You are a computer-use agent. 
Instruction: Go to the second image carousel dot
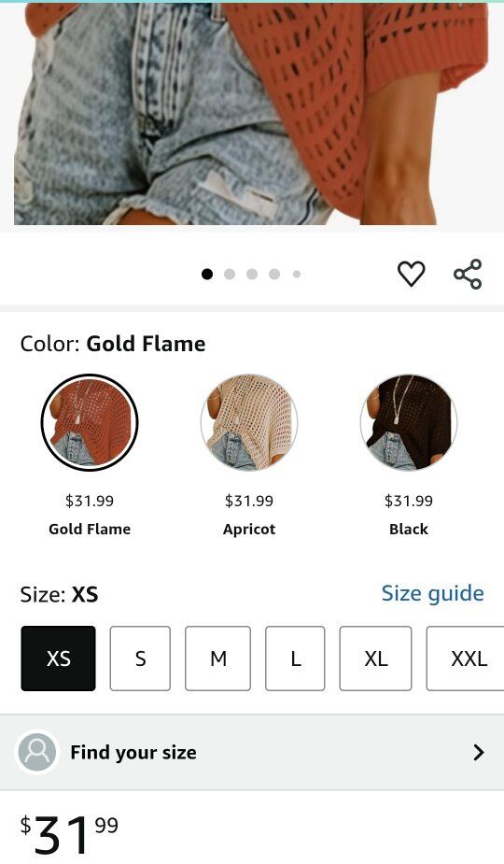click(230, 274)
